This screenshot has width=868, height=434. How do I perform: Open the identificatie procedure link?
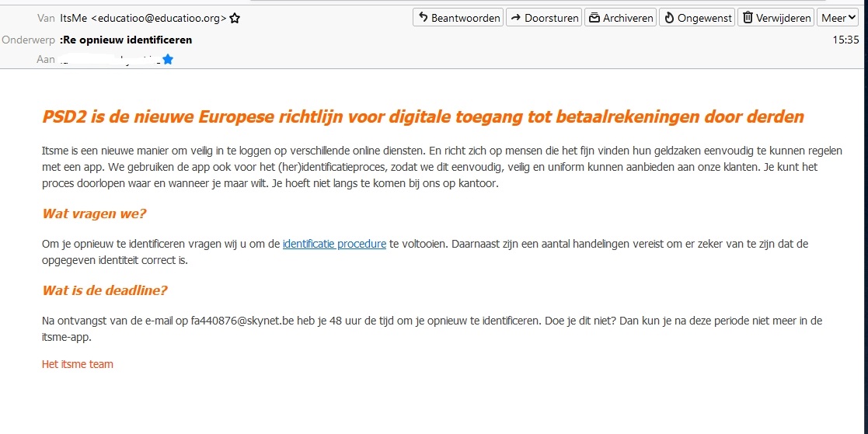(334, 244)
